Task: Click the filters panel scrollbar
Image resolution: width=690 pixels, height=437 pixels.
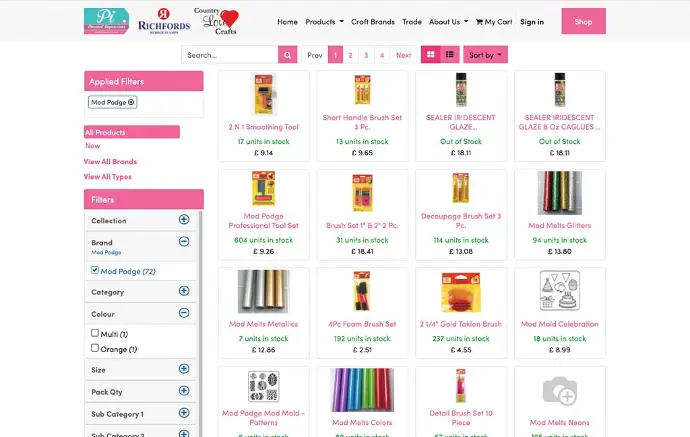Action: pos(201,323)
